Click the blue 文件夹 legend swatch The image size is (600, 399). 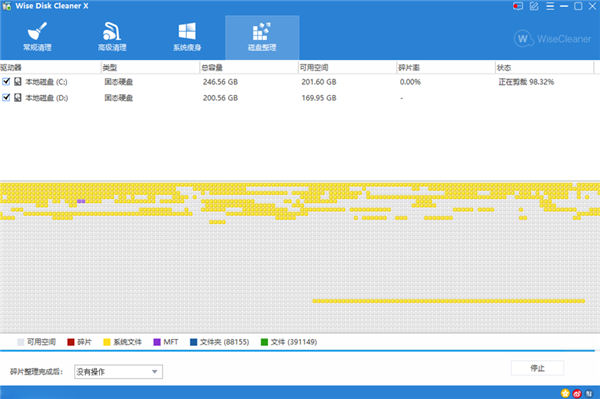[194, 342]
